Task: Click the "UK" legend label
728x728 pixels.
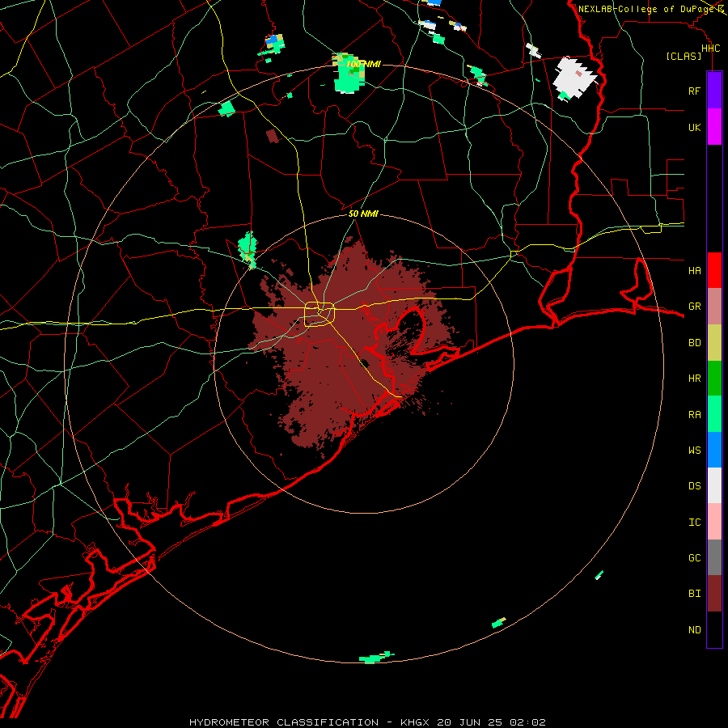Action: coord(694,127)
